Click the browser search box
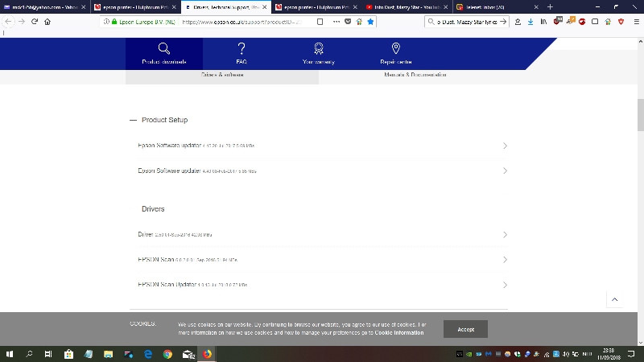This screenshot has height=362, width=644. pyautogui.click(x=467, y=22)
